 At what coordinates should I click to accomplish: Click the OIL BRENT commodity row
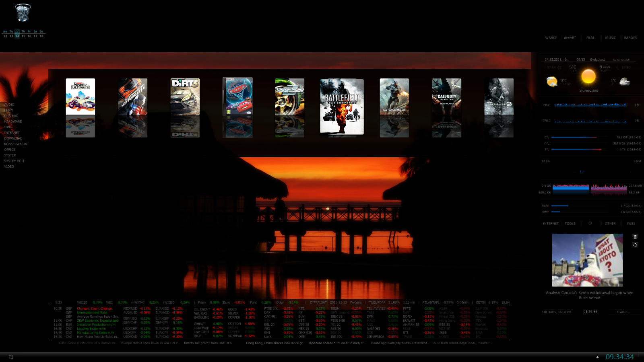coord(208,309)
